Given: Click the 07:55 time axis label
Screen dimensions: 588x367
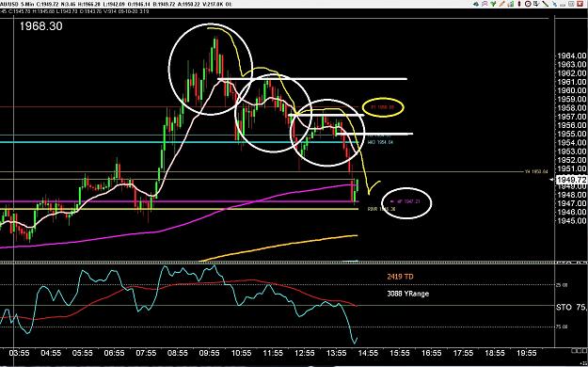Looking at the screenshot, I should click(146, 353).
